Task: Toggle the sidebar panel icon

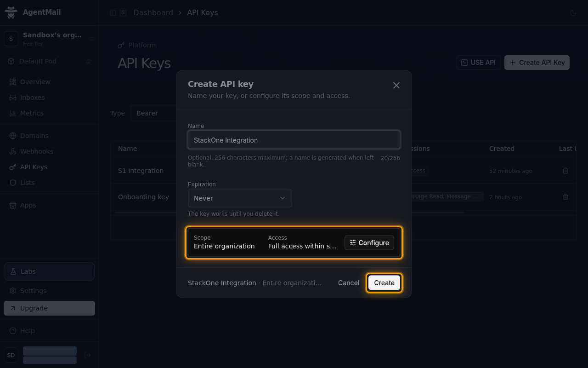Action: [x=113, y=13]
